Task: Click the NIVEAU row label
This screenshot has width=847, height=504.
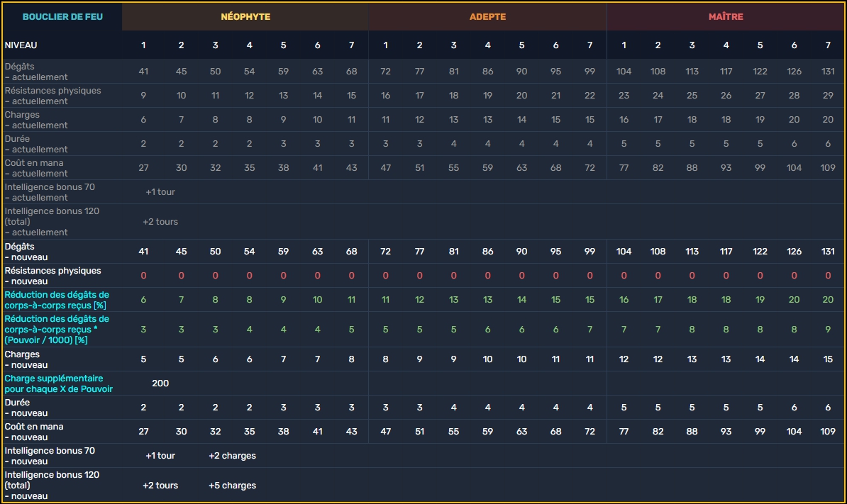Action: [x=21, y=45]
